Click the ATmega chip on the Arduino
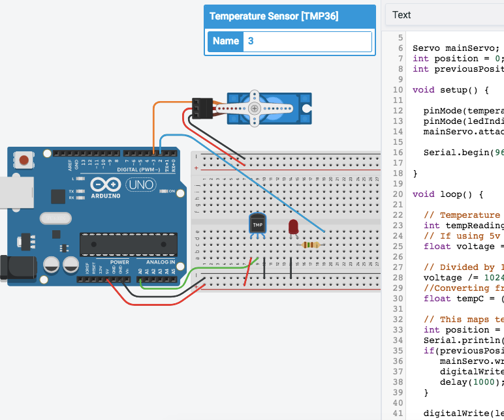The width and height of the screenshot is (504, 420). pos(129,245)
